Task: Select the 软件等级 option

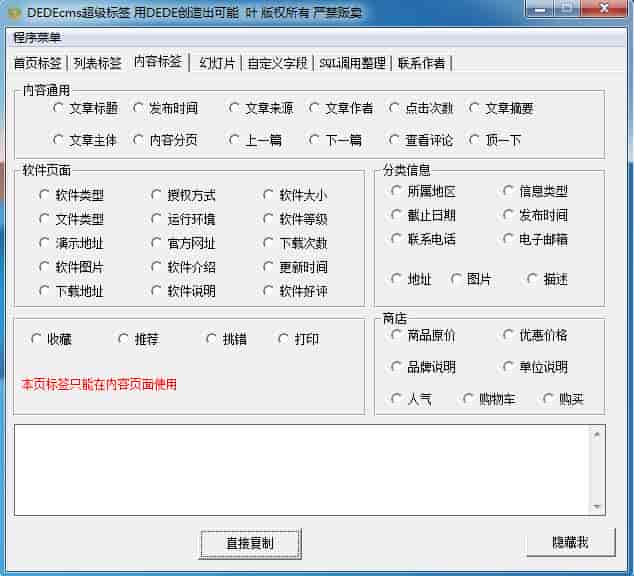Action: point(295,219)
